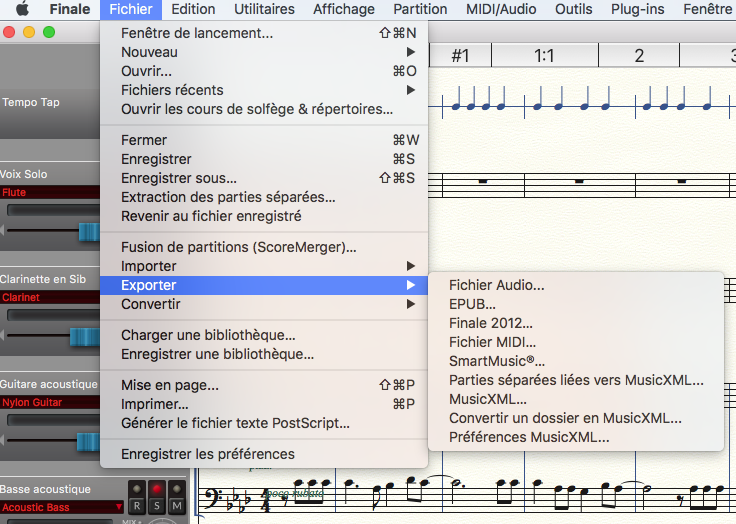Select EPUB... export option
The image size is (736, 524).
pyautogui.click(x=472, y=304)
